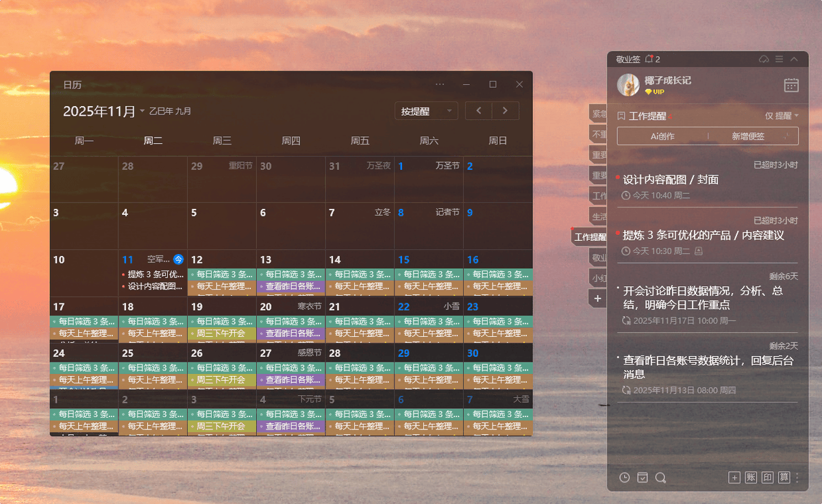Click bookmark icon next to 工作提醒 title

[x=621, y=116]
